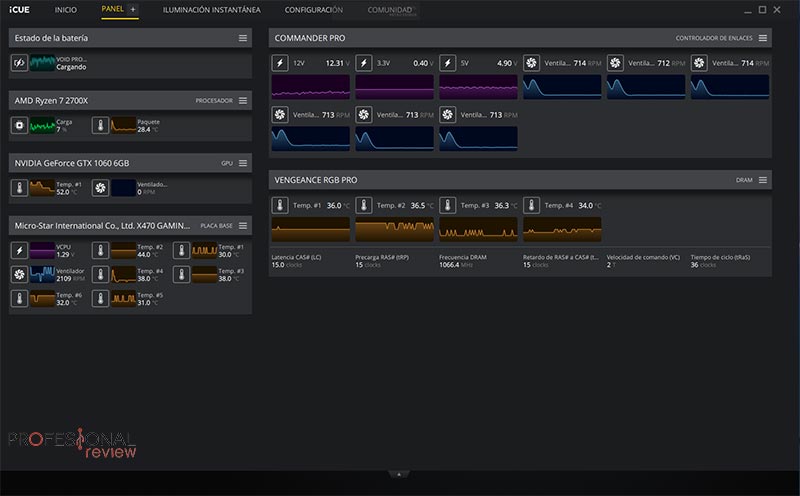Click motherboard Temp. #1 thermometer icon
The height and width of the screenshot is (496, 800).
[182, 250]
